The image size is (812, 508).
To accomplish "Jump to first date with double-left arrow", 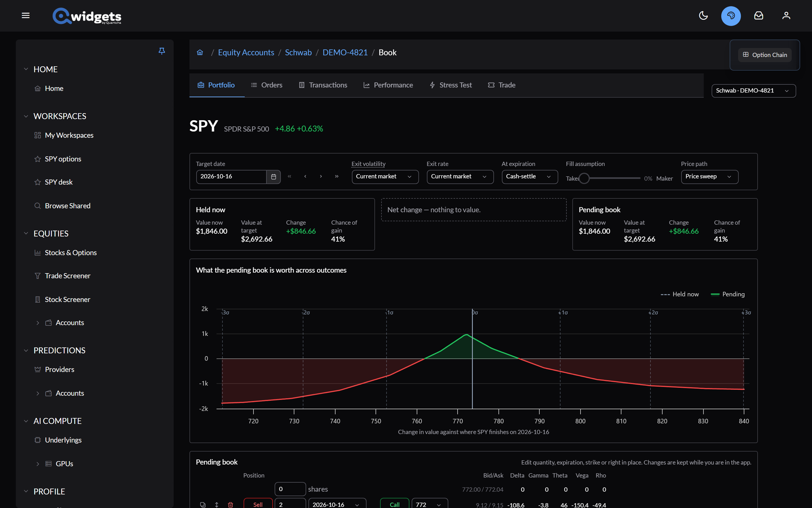I will [290, 176].
